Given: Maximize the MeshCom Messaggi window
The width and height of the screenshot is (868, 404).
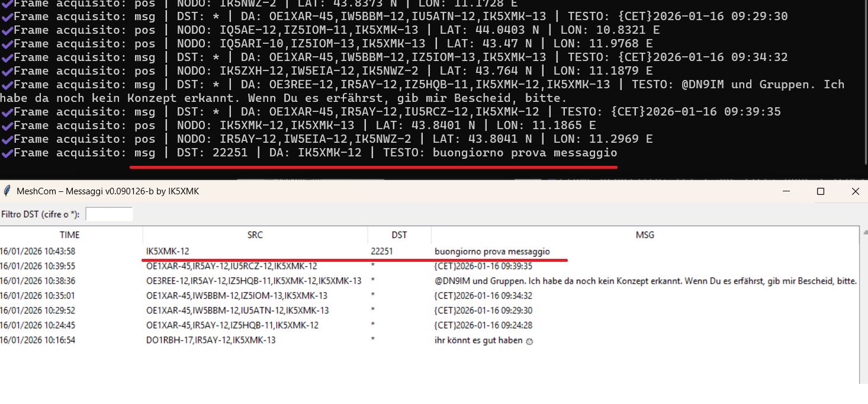Looking at the screenshot, I should (x=820, y=191).
